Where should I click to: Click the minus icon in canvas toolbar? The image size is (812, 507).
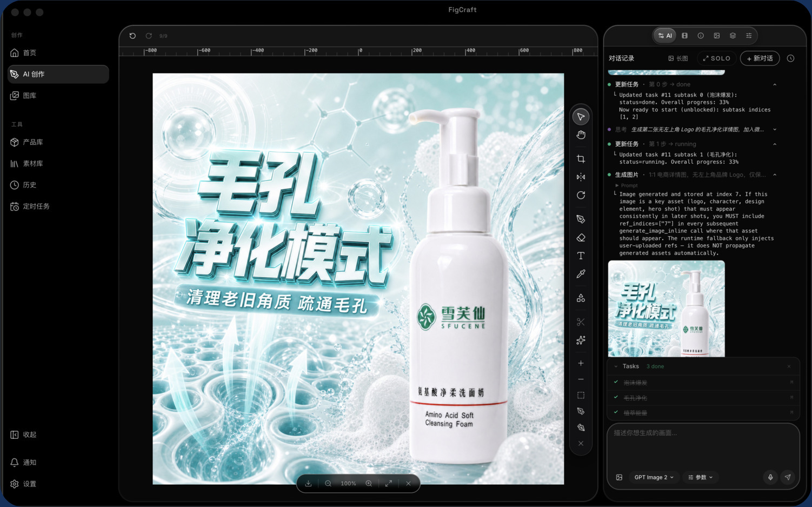[x=581, y=379]
